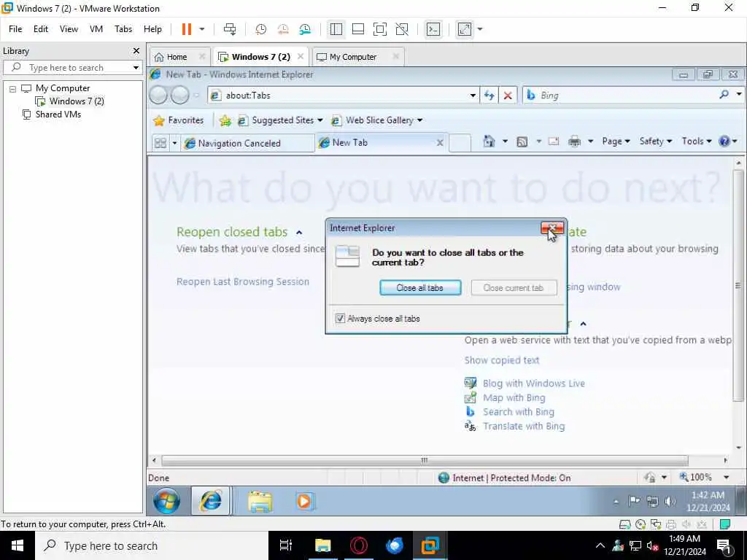Click the RSS feeds icon
747x560 pixels.
[522, 141]
